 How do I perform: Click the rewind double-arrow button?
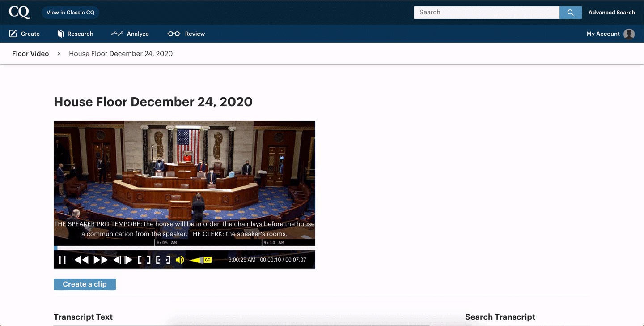click(x=81, y=260)
